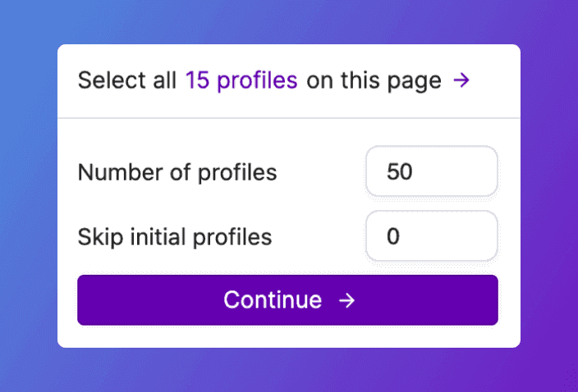Click the white arrow inside the Continue button
Screen dimensions: 578x392
pyautogui.click(x=346, y=300)
